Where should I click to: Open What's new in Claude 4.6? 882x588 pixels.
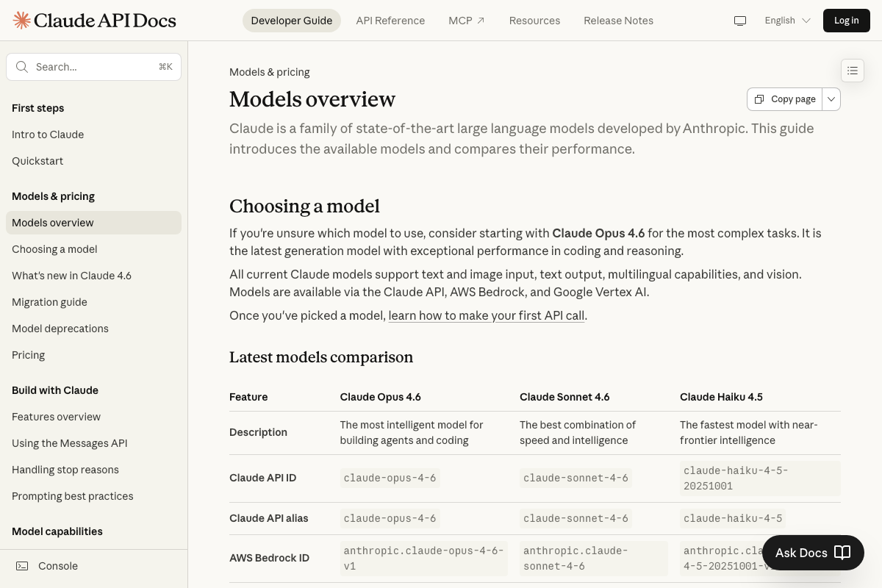coord(71,276)
